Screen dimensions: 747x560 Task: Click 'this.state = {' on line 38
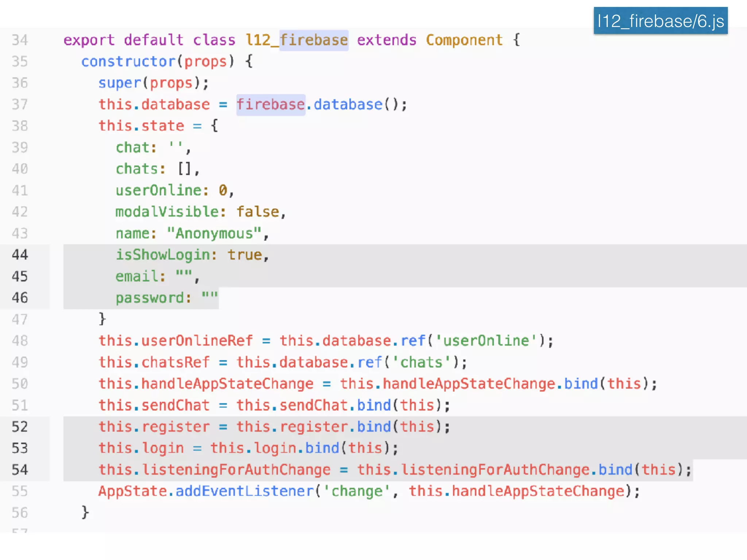158,126
